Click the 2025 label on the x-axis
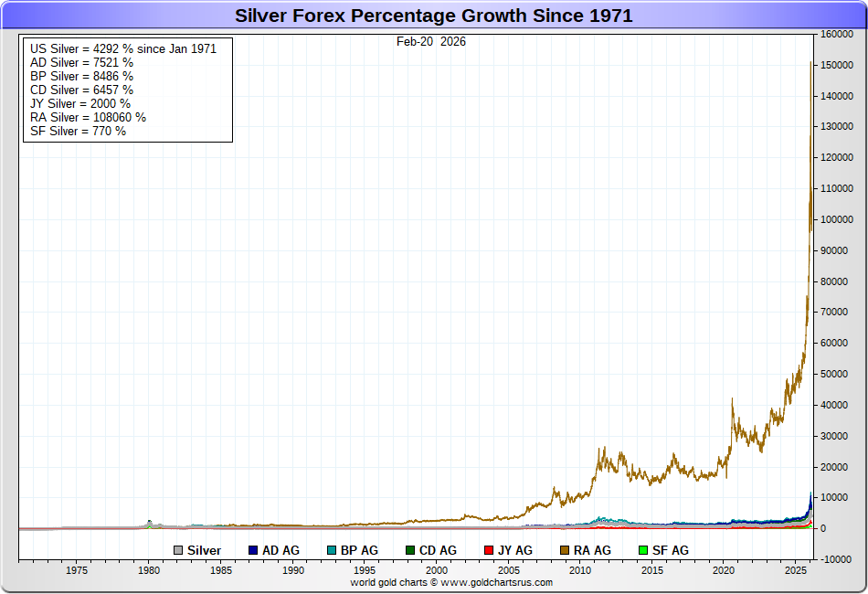The height and width of the screenshot is (594, 868). click(x=796, y=570)
